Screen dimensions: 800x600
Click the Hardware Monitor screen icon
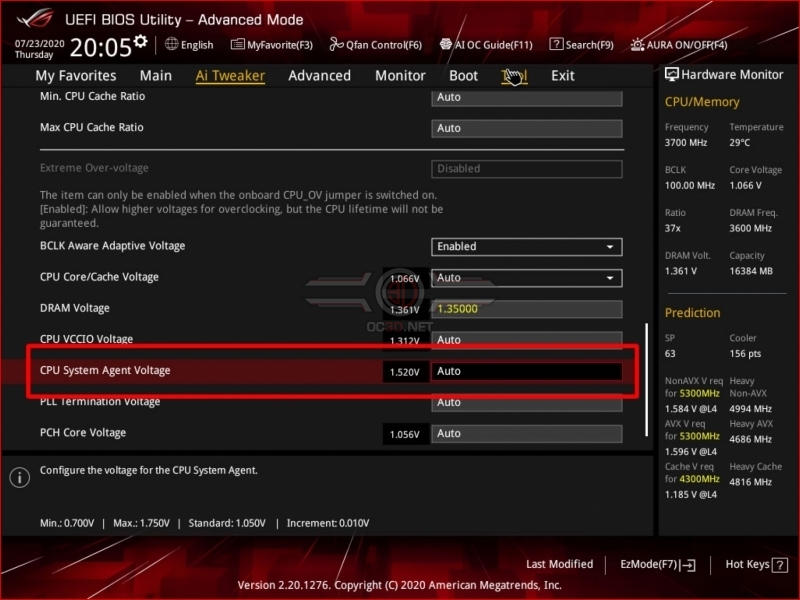pos(671,74)
